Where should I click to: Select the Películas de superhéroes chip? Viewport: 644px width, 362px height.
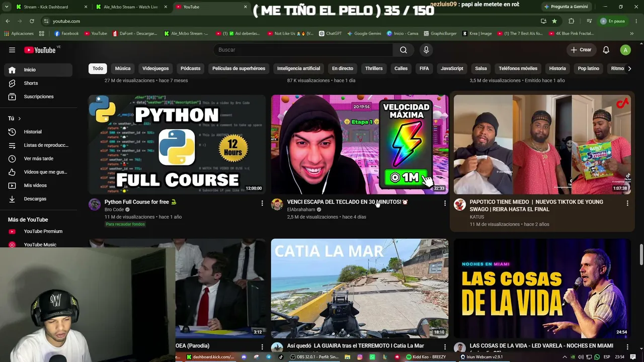238,68
